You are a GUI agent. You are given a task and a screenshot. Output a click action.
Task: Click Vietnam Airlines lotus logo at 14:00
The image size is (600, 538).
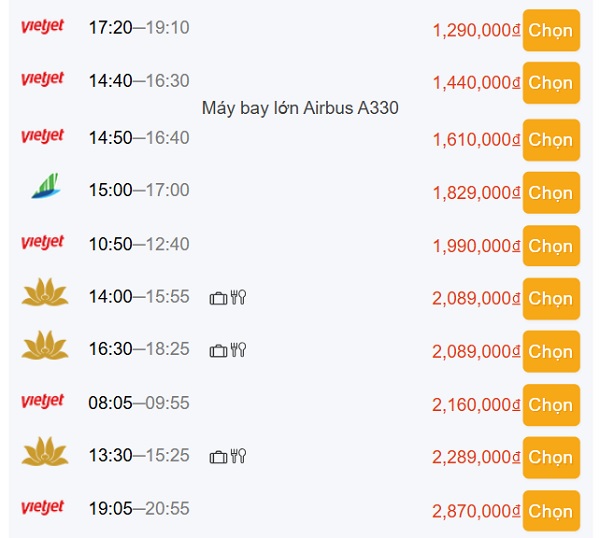[x=45, y=292]
